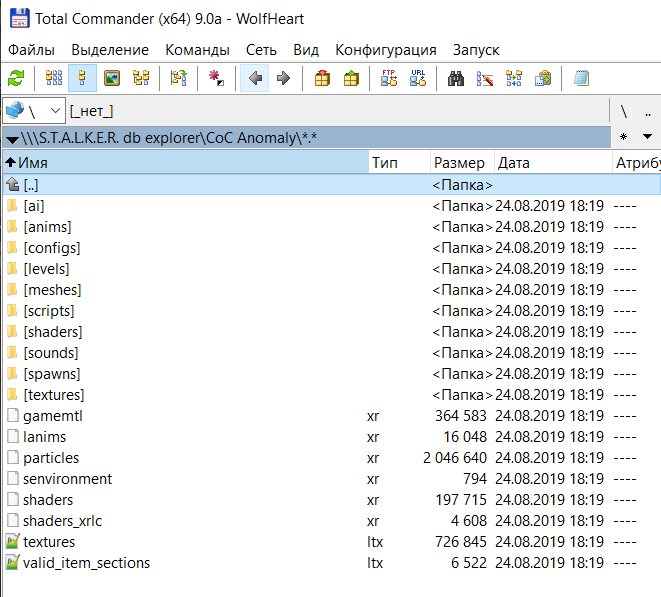Show directory tree view icon

point(141,78)
